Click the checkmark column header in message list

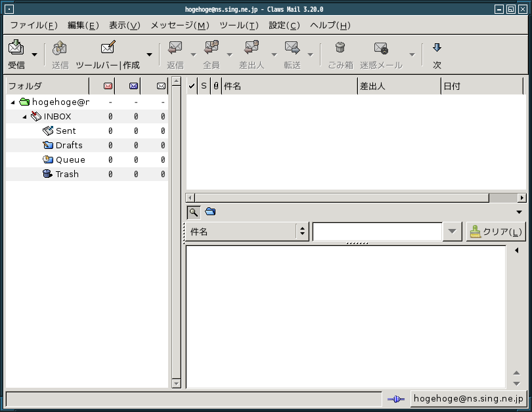point(192,86)
